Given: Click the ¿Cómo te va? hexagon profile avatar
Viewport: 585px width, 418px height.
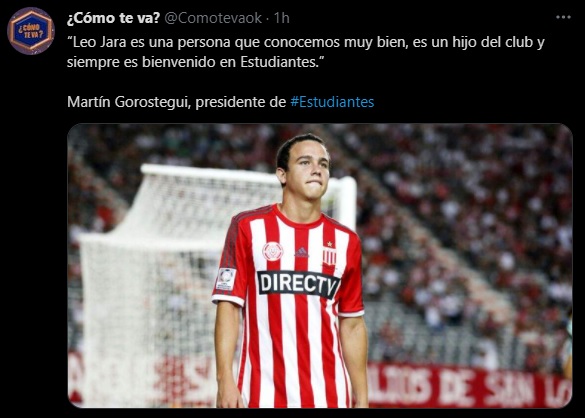Looking at the screenshot, I should pyautogui.click(x=31, y=31).
